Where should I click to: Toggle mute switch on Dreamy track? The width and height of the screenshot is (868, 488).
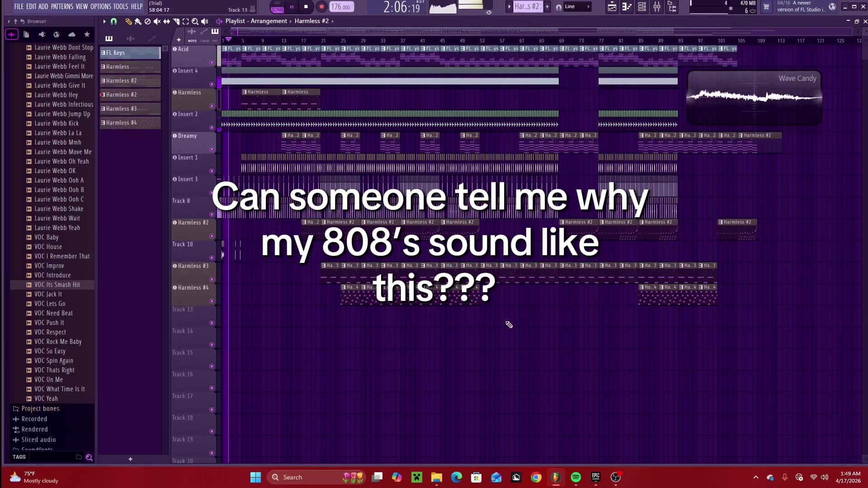[x=212, y=149]
